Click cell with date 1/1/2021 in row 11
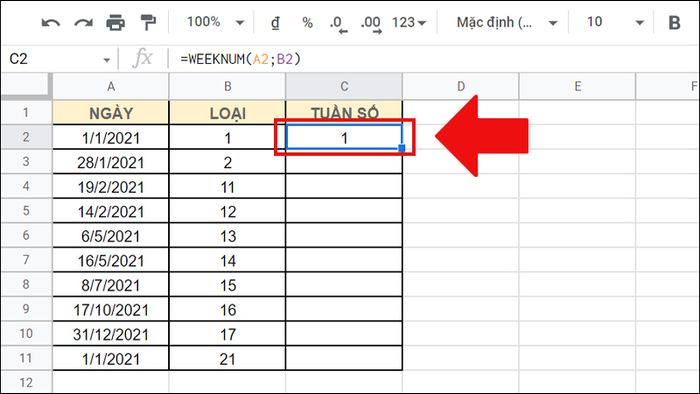Viewport: 700px width, 394px height. coord(111,358)
